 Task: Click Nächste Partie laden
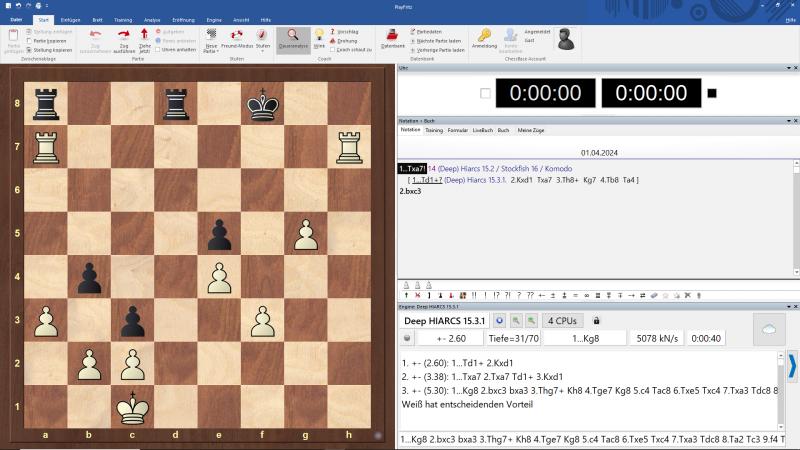coord(444,40)
